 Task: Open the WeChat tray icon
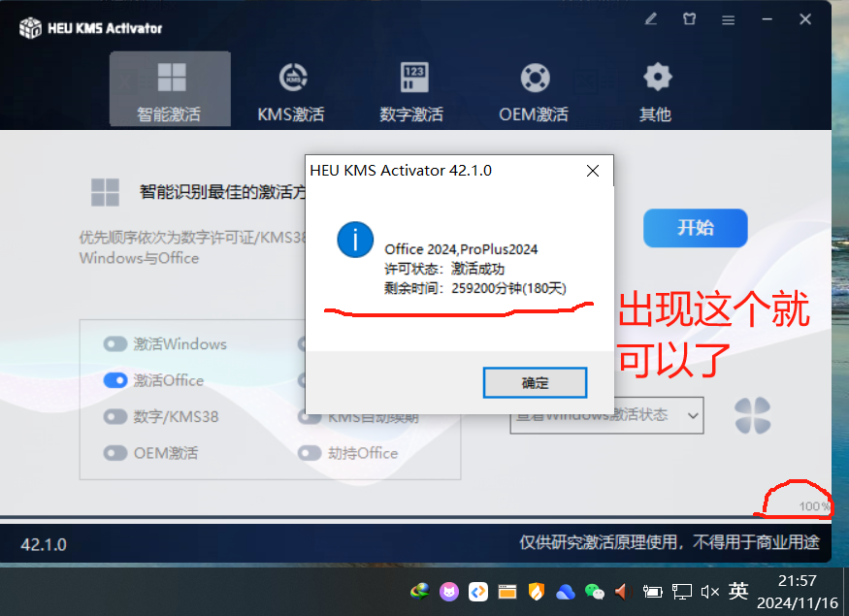(x=595, y=592)
